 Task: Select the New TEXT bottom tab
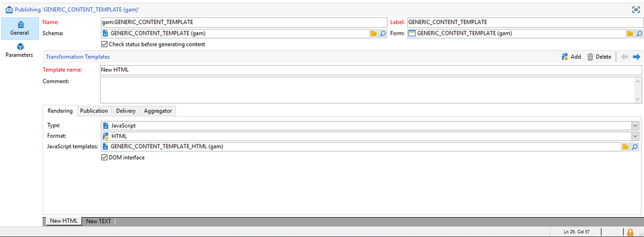pyautogui.click(x=99, y=221)
